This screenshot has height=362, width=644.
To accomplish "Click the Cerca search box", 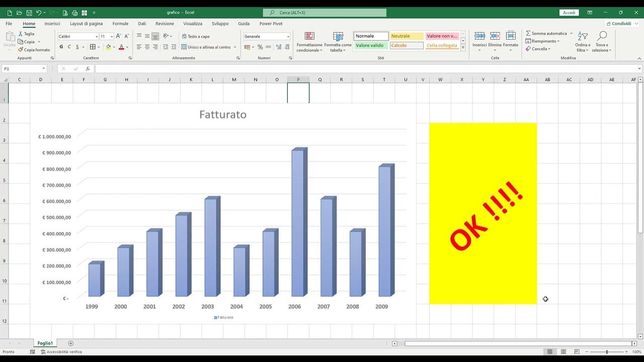I will pos(325,13).
